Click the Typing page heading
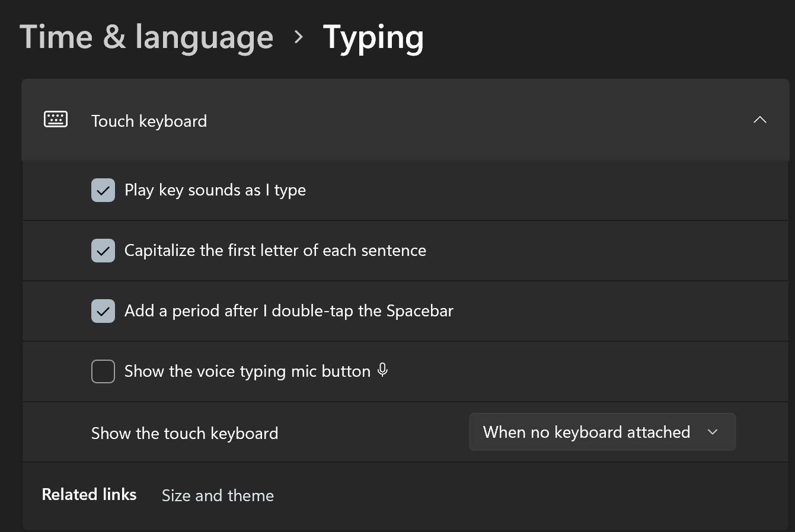 click(373, 38)
